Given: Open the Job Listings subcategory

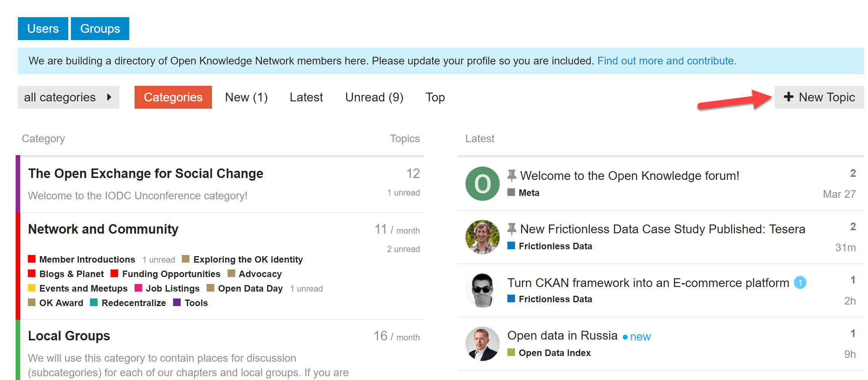Looking at the screenshot, I should coord(172,289).
